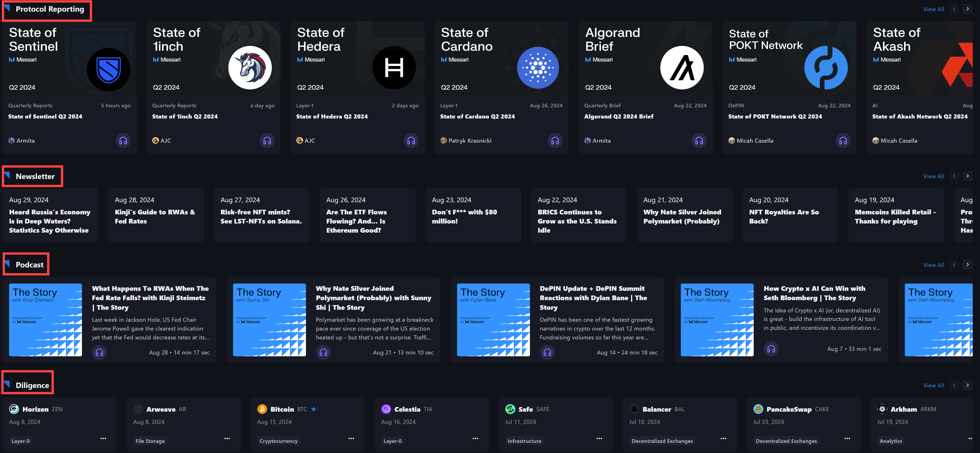The width and height of the screenshot is (980, 453).
Task: Click the Algorand A logo
Action: (682, 68)
